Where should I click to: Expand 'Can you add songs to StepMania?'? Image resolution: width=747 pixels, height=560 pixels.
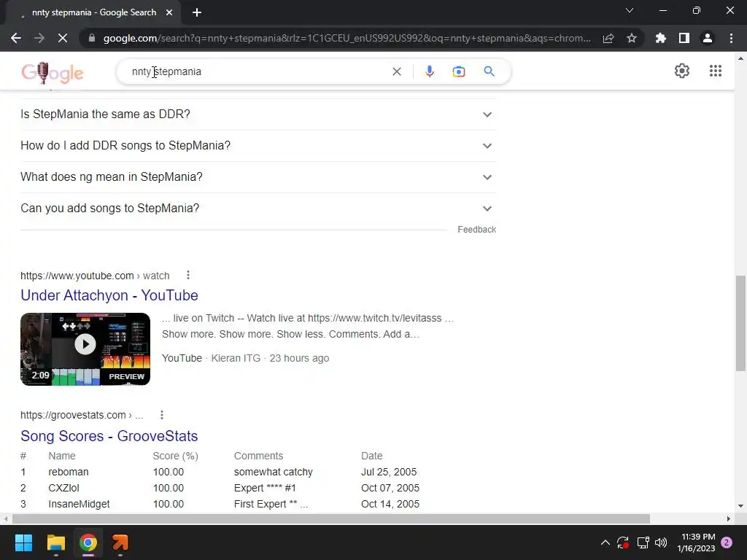258,209
